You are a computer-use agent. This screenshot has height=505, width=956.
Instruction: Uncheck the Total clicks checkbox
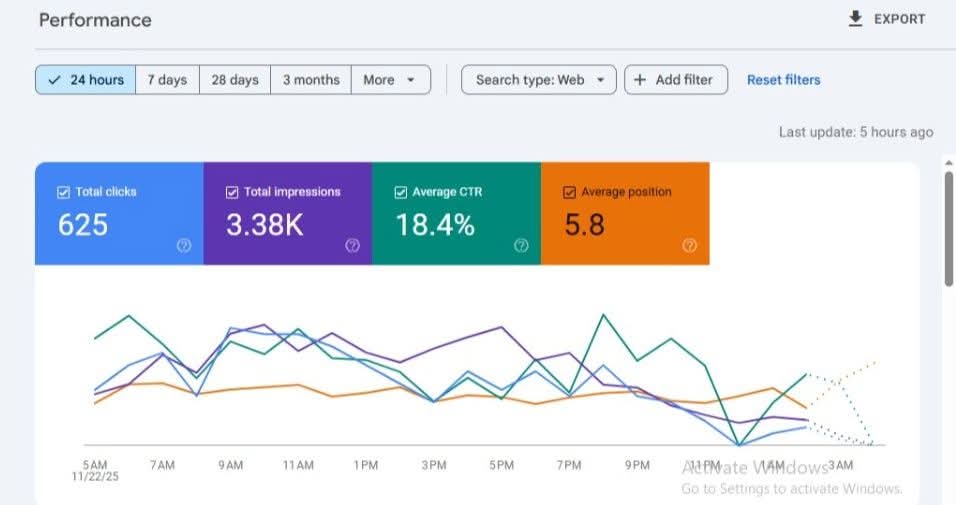click(64, 192)
